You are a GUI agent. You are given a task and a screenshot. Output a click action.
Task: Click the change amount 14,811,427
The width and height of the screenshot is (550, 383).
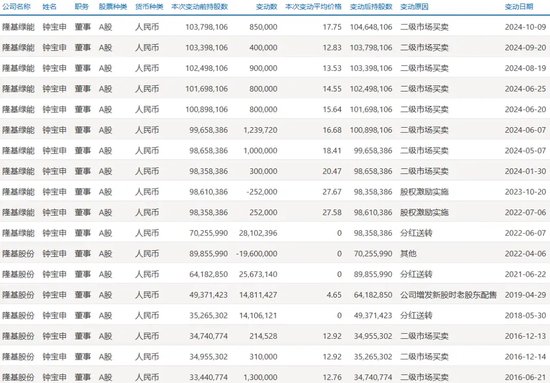click(258, 295)
